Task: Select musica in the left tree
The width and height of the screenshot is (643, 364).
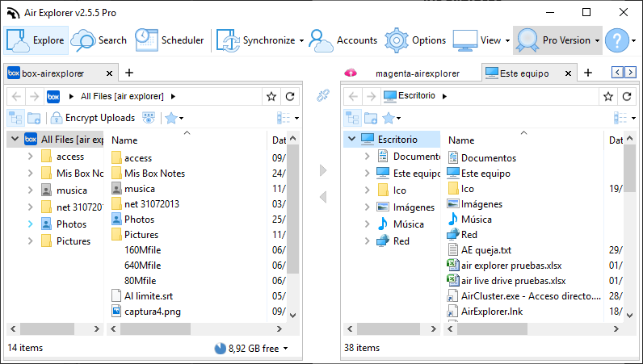Action: [x=71, y=190]
